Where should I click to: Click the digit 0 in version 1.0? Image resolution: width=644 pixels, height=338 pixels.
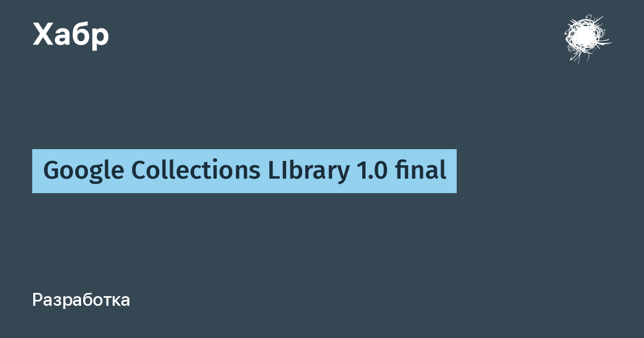(378, 172)
